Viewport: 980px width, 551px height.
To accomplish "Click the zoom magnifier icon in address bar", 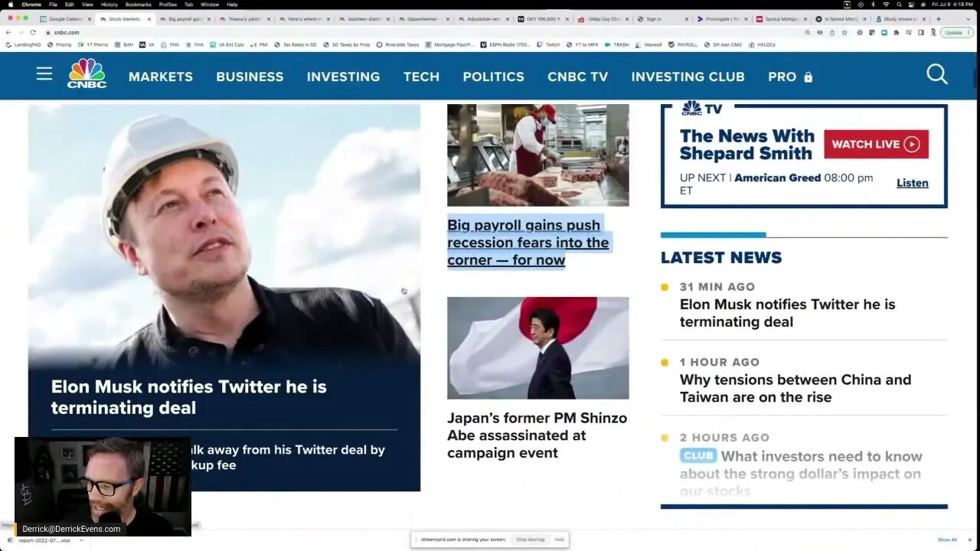I will coord(808,32).
